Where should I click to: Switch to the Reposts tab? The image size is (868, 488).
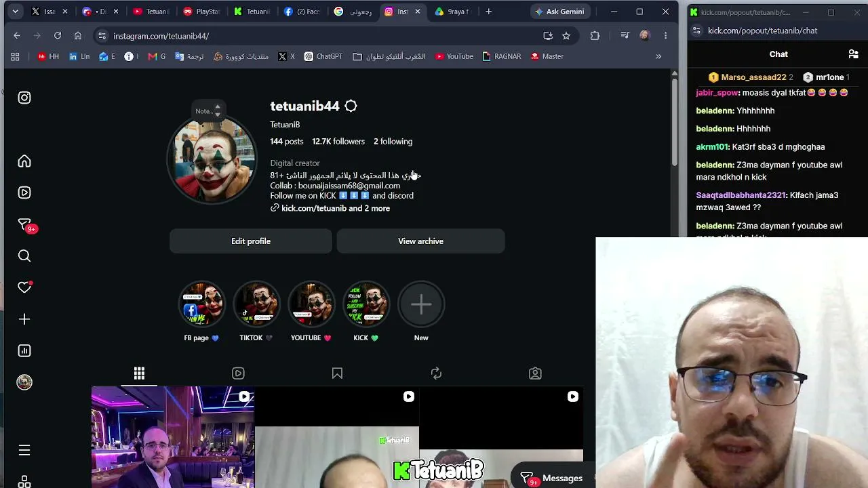tap(436, 373)
